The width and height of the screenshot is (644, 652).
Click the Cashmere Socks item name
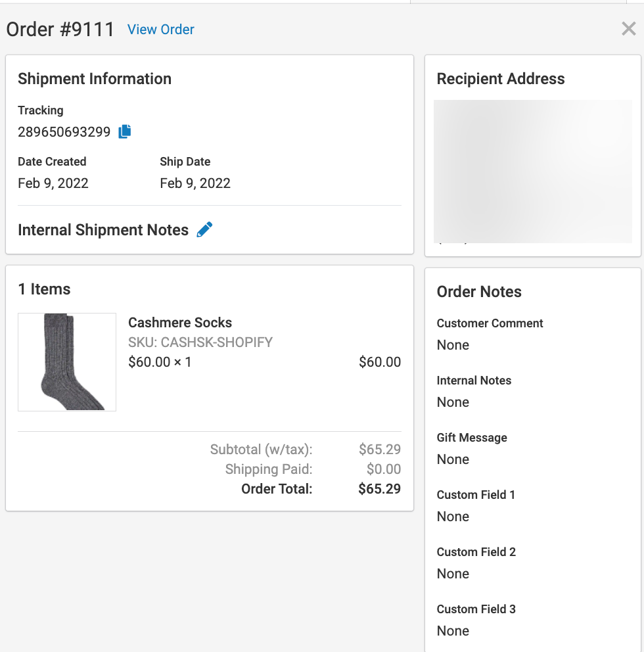(x=179, y=323)
